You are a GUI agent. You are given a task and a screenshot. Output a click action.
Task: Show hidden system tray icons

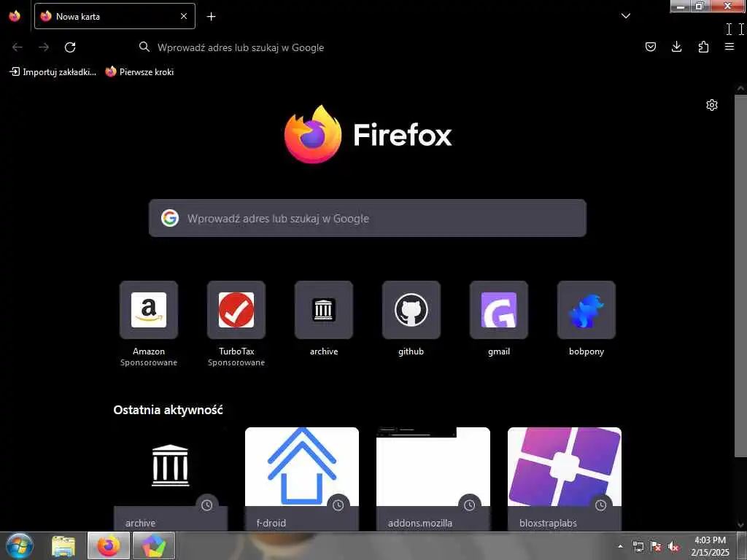[x=620, y=546]
